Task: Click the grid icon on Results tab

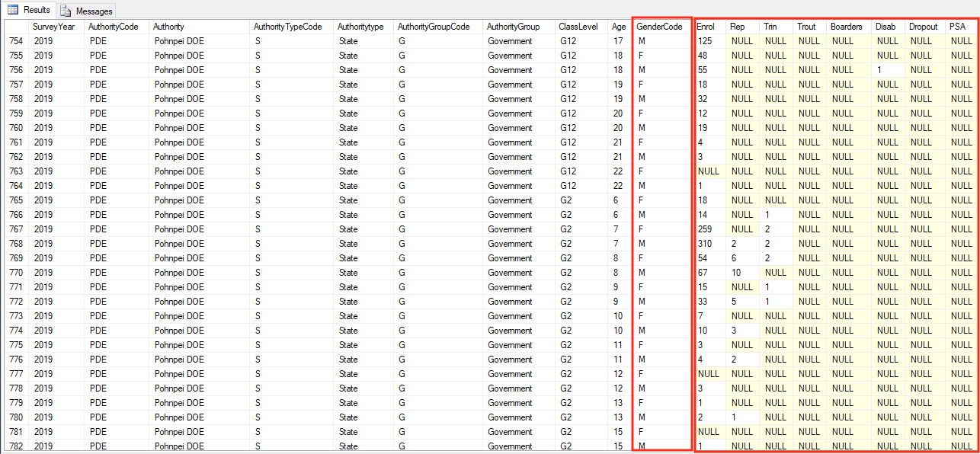Action: (13, 10)
